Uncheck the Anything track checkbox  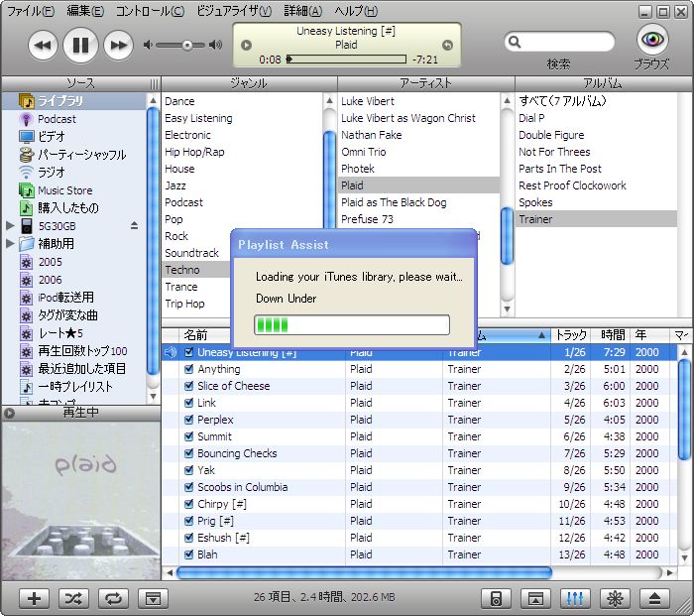188,369
